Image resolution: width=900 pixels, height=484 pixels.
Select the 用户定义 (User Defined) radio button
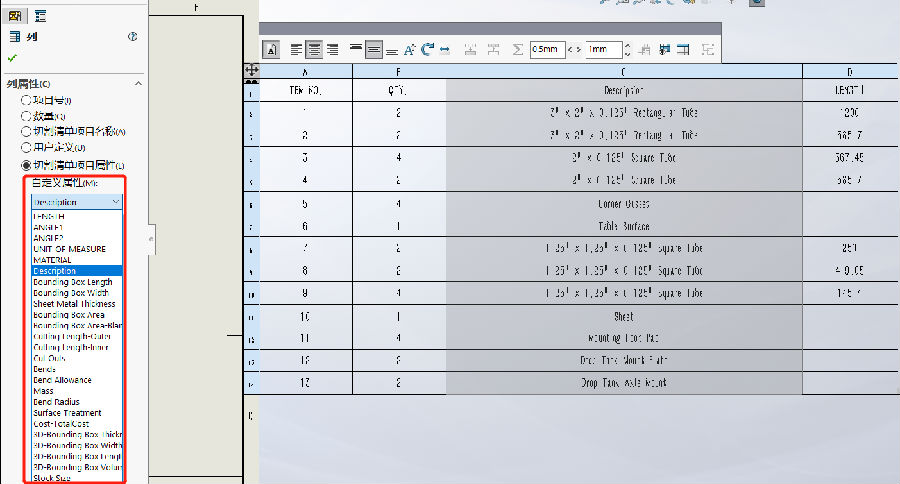pos(26,148)
